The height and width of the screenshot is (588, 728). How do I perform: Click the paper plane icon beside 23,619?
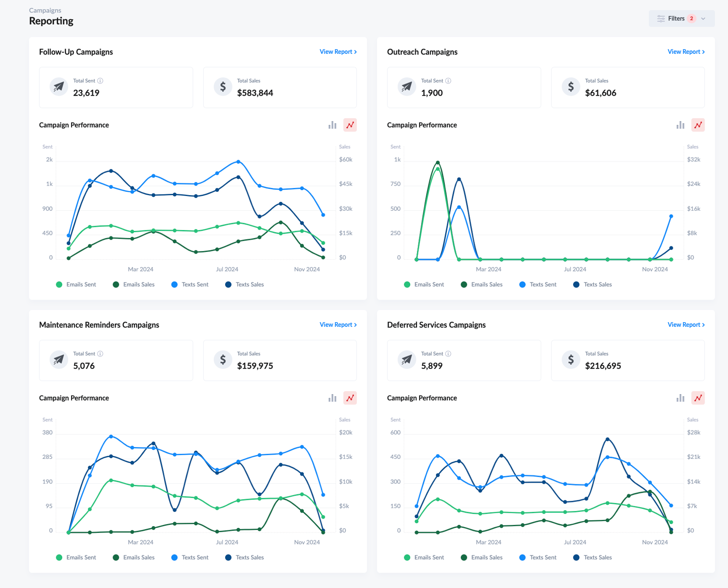[x=59, y=86]
